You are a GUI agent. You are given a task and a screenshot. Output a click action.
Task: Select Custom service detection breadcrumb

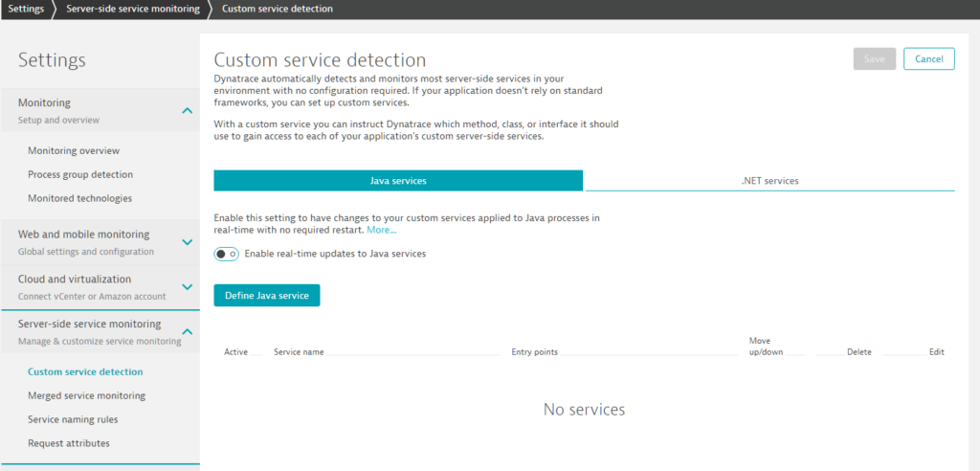tap(277, 9)
